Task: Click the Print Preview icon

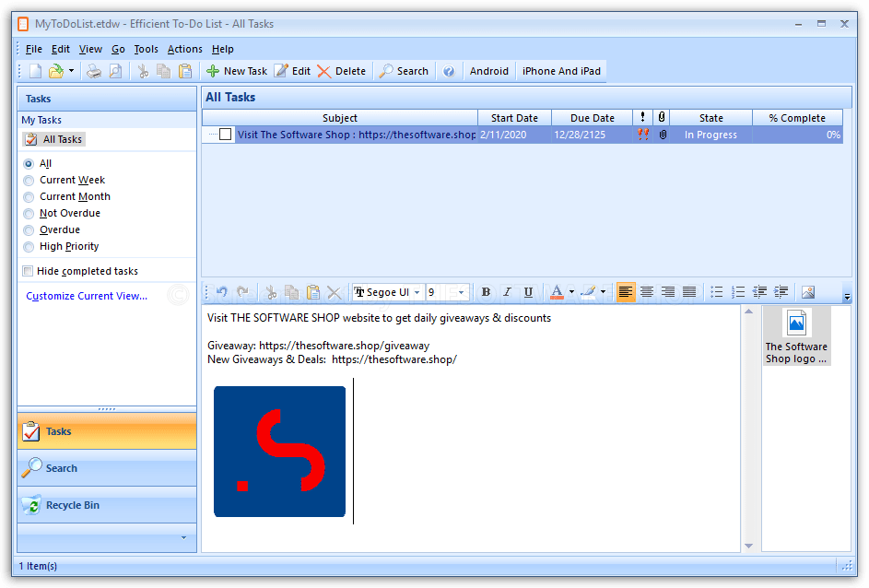Action: click(x=115, y=71)
